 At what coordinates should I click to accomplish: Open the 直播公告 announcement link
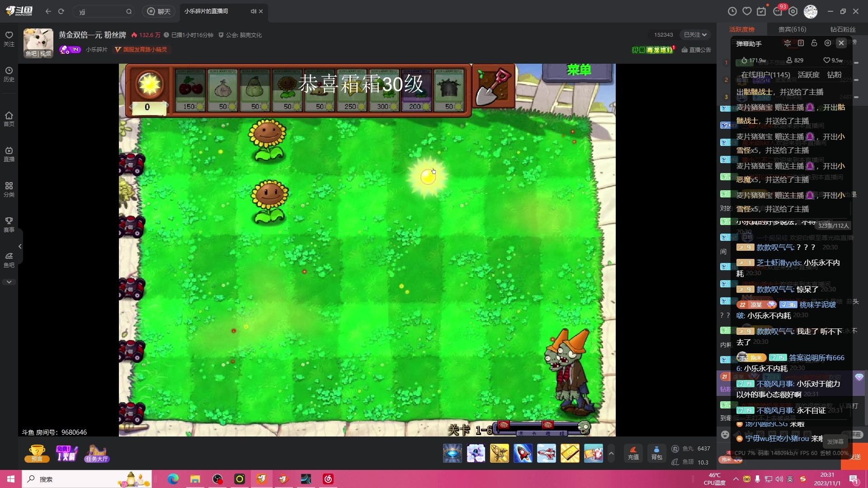[696, 50]
